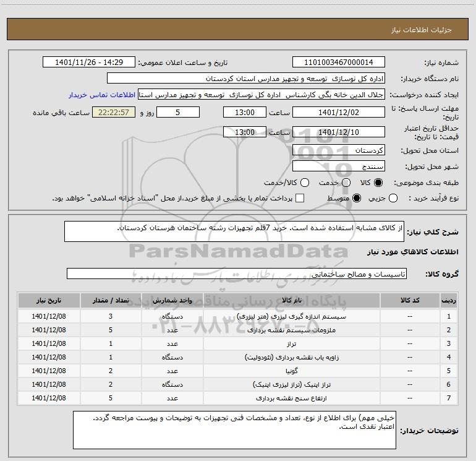Click the response deadline time 13:00 field
This screenshot has width=476, height=461.
(245, 113)
